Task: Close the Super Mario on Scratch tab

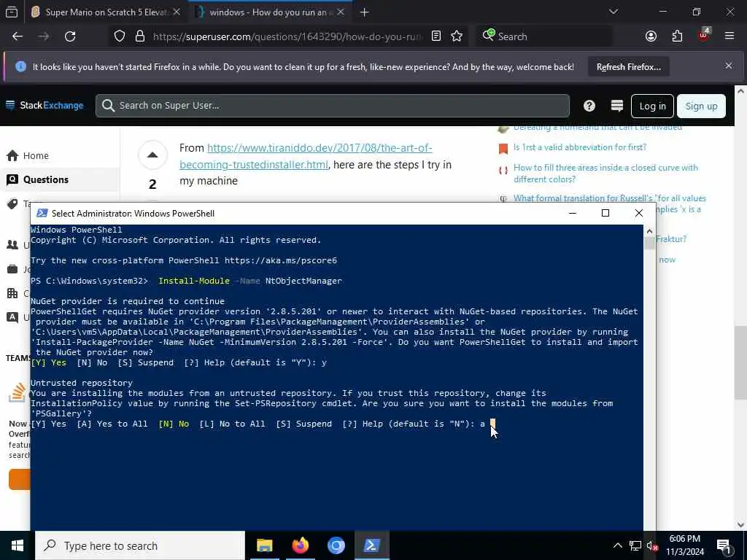Action: [177, 12]
